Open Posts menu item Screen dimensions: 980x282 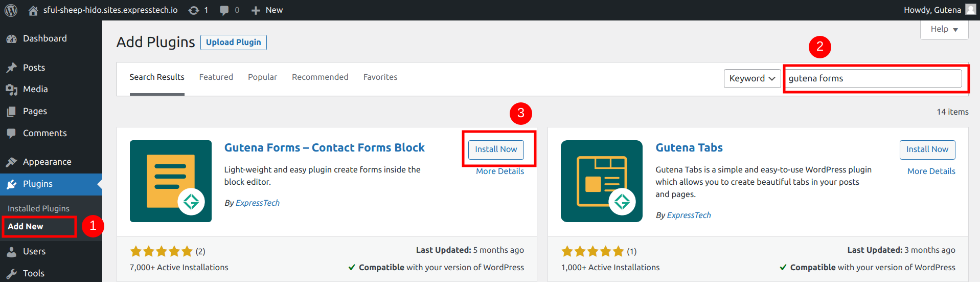click(x=51, y=68)
